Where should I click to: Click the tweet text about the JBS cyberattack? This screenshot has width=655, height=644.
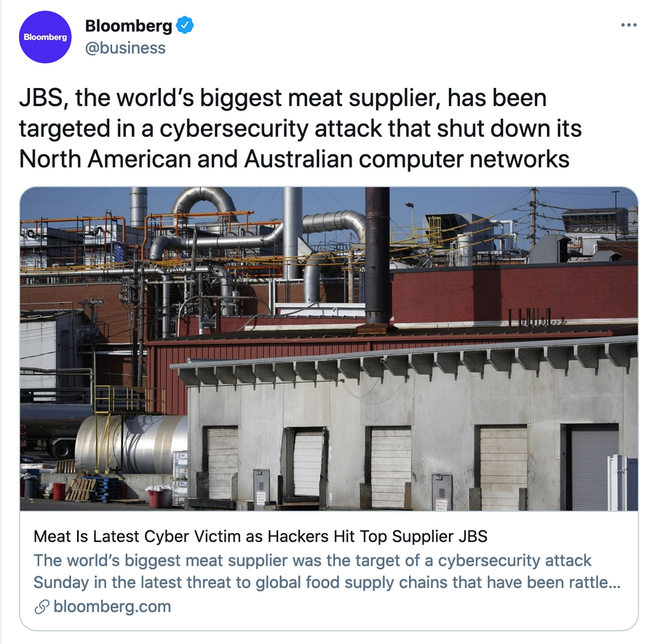click(x=300, y=128)
